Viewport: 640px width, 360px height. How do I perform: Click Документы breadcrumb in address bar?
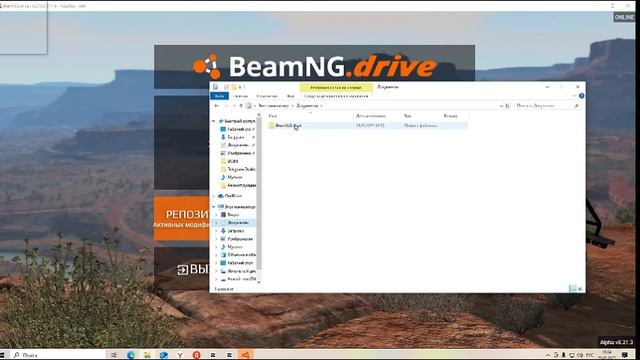pyautogui.click(x=307, y=106)
